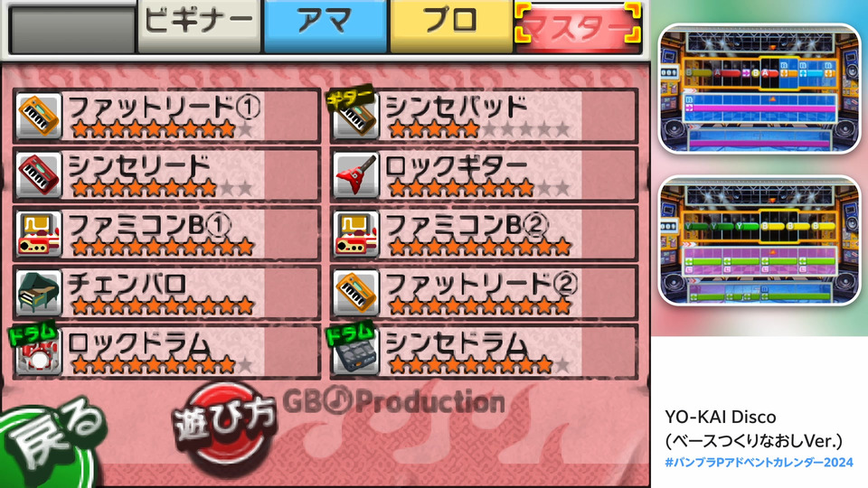
Task: Select the red ロックギター guitar icon
Action: pos(356,174)
